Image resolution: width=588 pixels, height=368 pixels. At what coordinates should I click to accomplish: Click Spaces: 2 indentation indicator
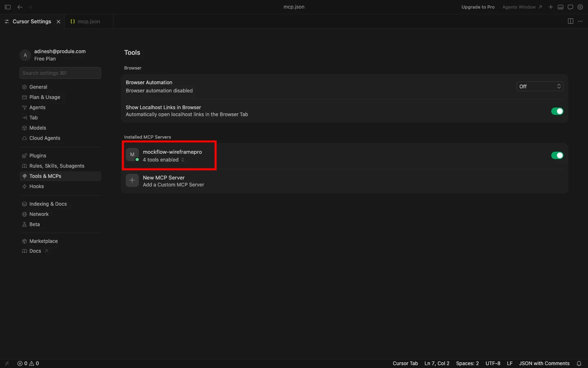468,363
